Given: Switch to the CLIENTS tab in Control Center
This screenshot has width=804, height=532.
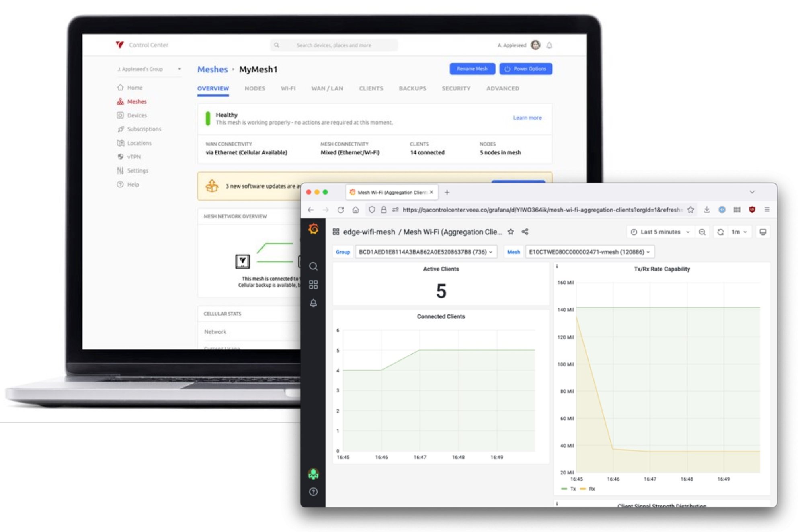Looking at the screenshot, I should [371, 88].
